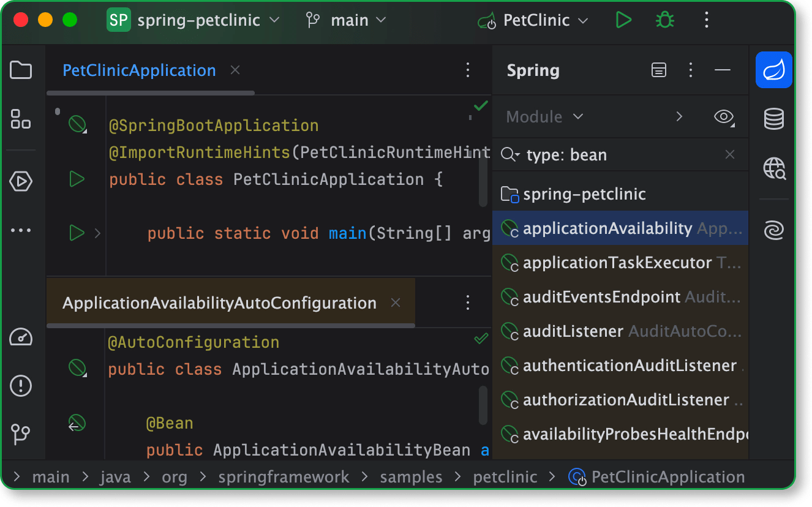The image size is (812, 507).
Task: Clear the 'type: bean' search filter
Action: [730, 155]
